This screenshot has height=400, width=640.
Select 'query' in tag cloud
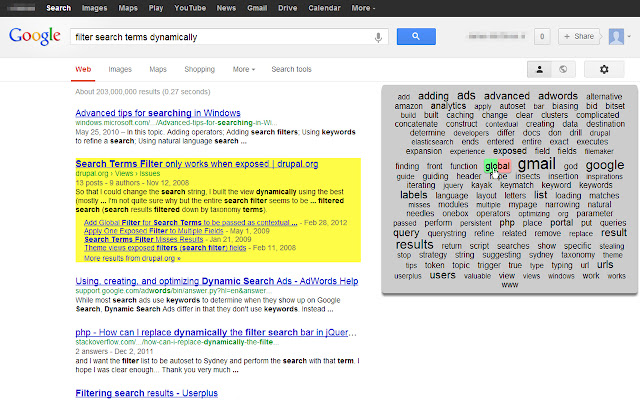coord(406,233)
